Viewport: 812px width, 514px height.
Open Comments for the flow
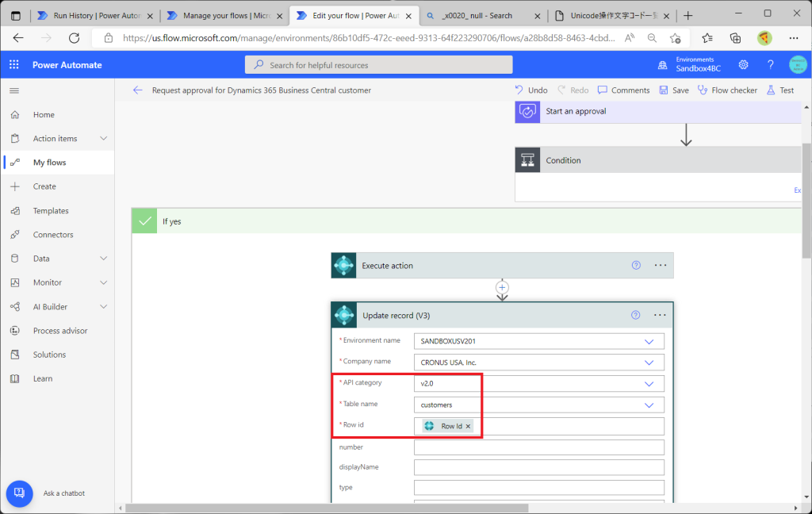(x=623, y=90)
